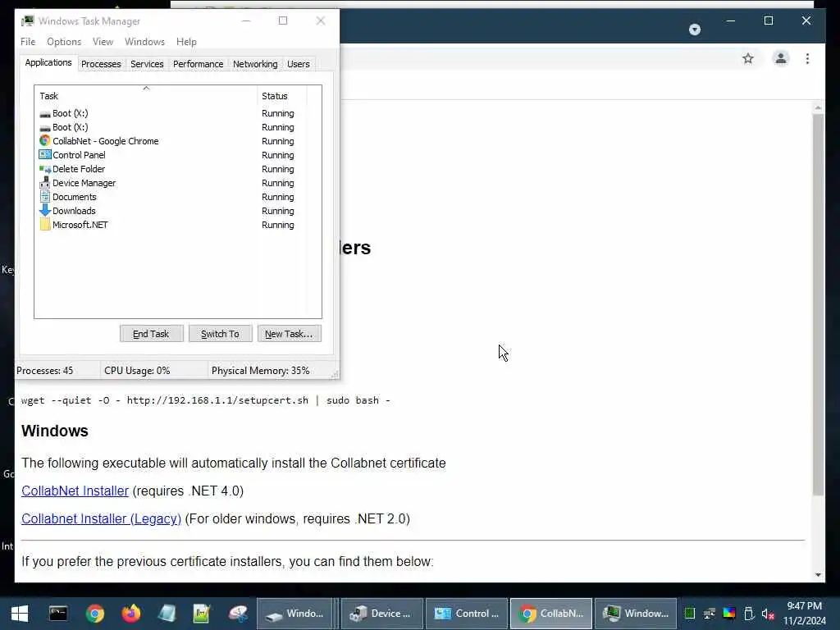This screenshot has height=630, width=840.
Task: Launch Google Chrome from the pinned taskbar icon
Action: pos(95,614)
